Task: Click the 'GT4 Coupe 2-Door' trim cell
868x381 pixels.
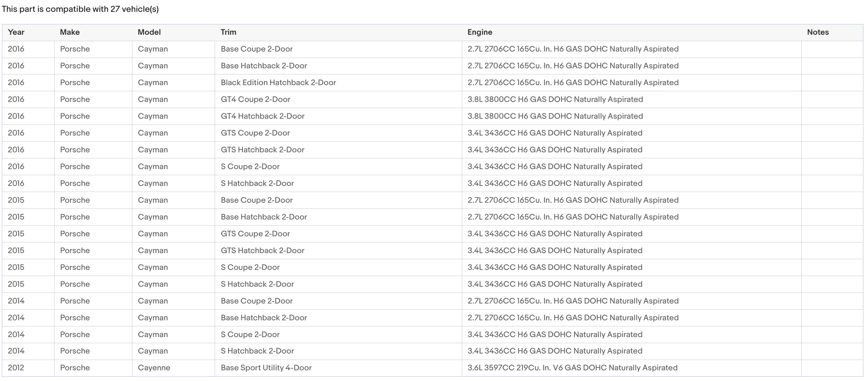Action: (338, 99)
